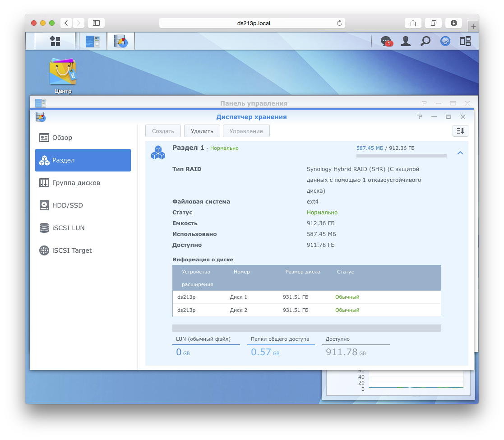Open the blue pilot view icon

pos(445,41)
